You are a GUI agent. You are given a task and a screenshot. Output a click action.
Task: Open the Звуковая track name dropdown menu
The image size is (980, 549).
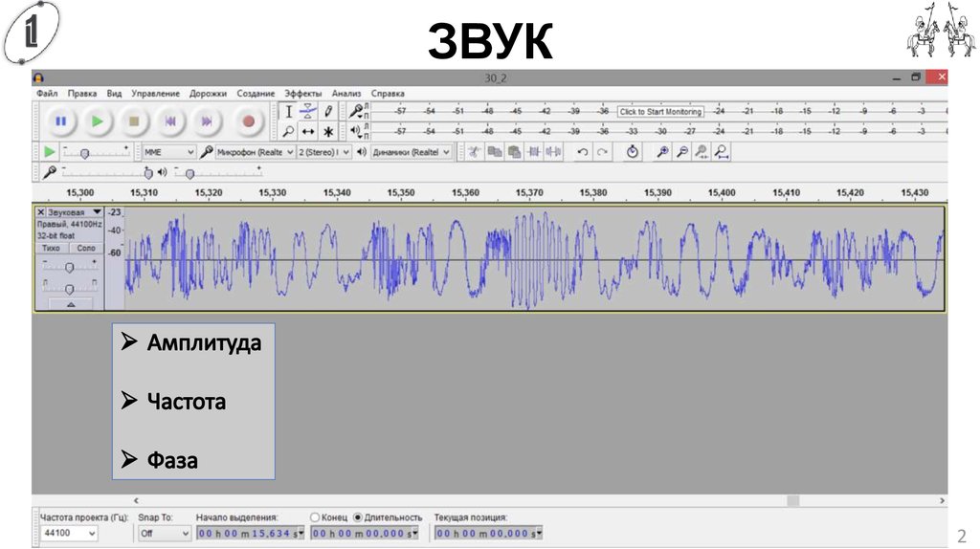[75, 212]
